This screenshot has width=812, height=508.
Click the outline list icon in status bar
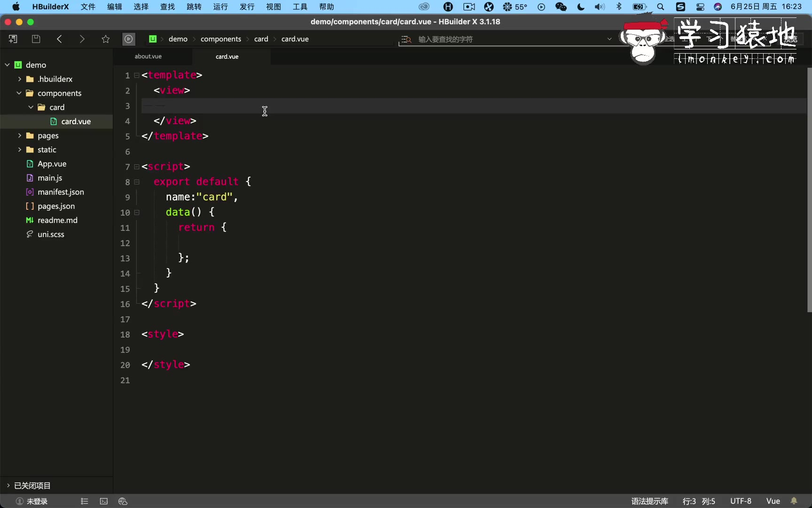click(85, 501)
